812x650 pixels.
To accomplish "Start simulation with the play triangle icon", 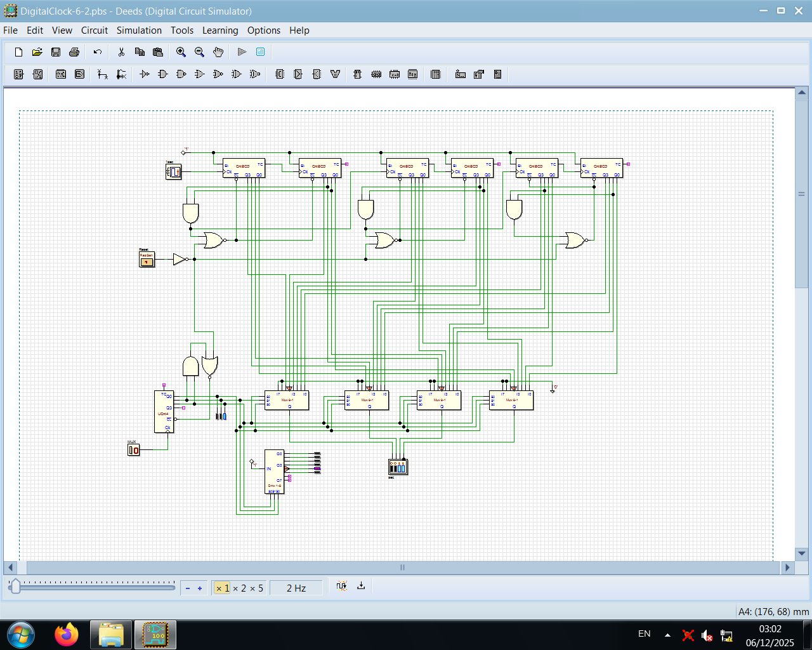I will [242, 52].
